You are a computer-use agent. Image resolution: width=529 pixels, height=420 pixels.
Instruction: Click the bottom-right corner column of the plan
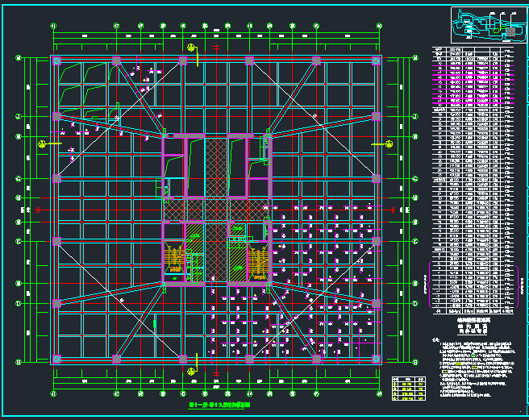point(376,359)
